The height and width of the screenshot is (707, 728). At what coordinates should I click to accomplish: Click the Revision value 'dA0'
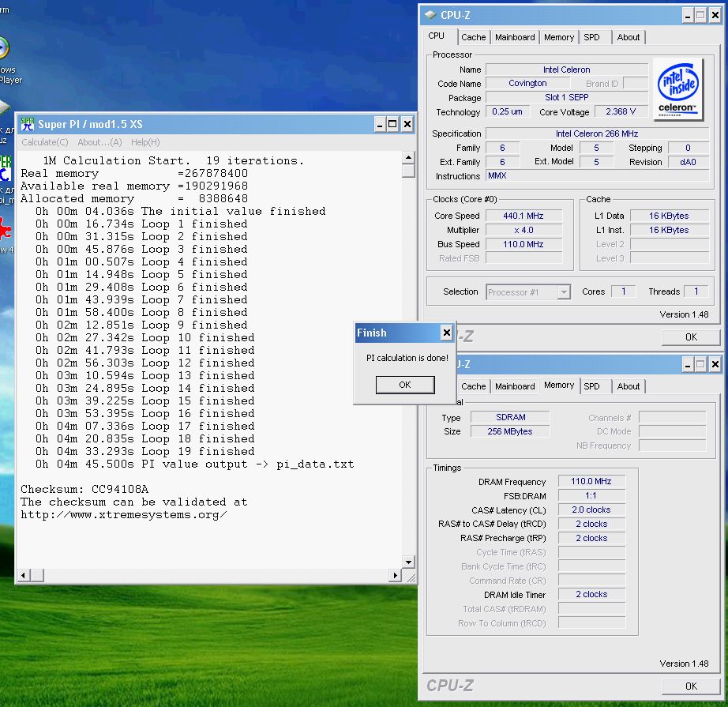coord(688,162)
